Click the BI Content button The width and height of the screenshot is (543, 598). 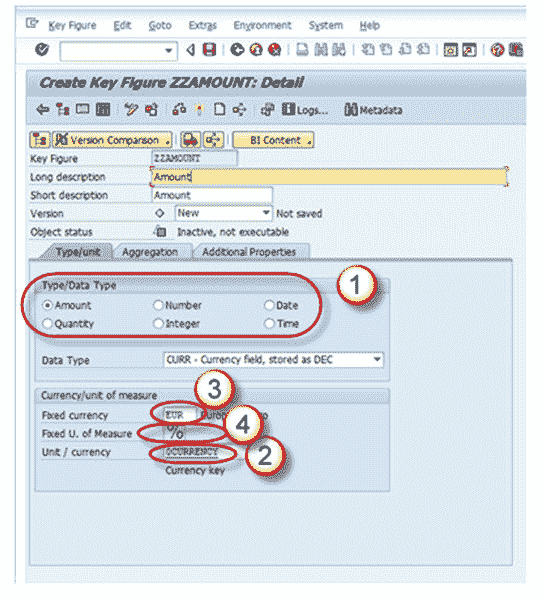pyautogui.click(x=273, y=140)
